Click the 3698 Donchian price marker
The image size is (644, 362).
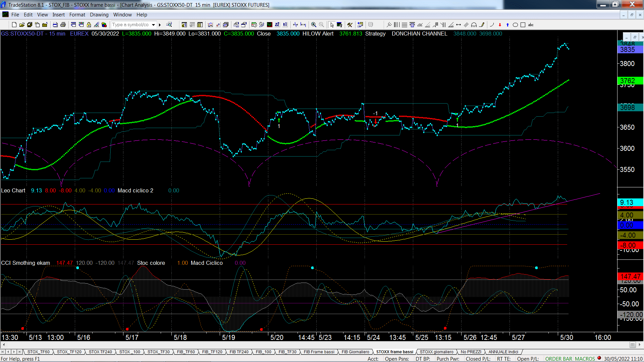pos(630,108)
